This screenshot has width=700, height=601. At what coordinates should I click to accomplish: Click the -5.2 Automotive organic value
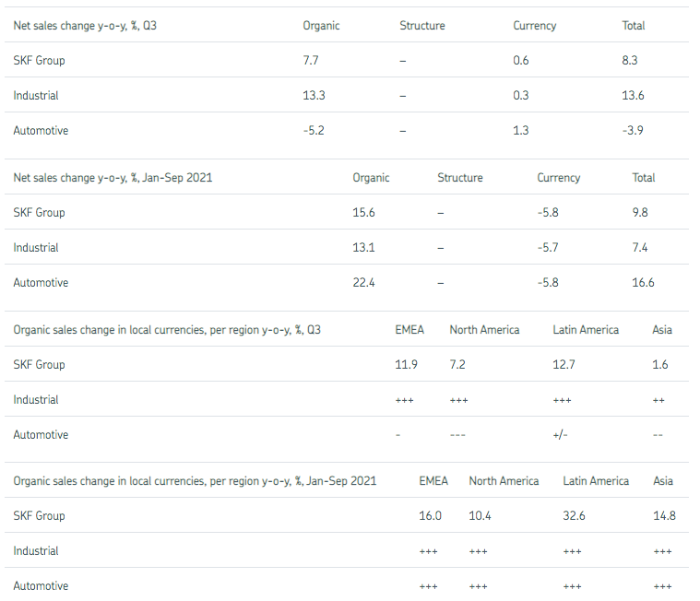(x=314, y=131)
